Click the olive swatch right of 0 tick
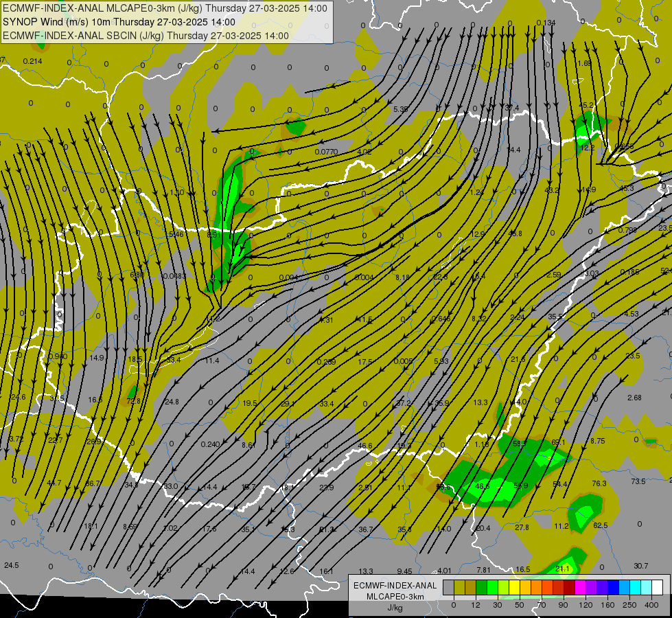This screenshot has width=672, height=618. [459, 587]
